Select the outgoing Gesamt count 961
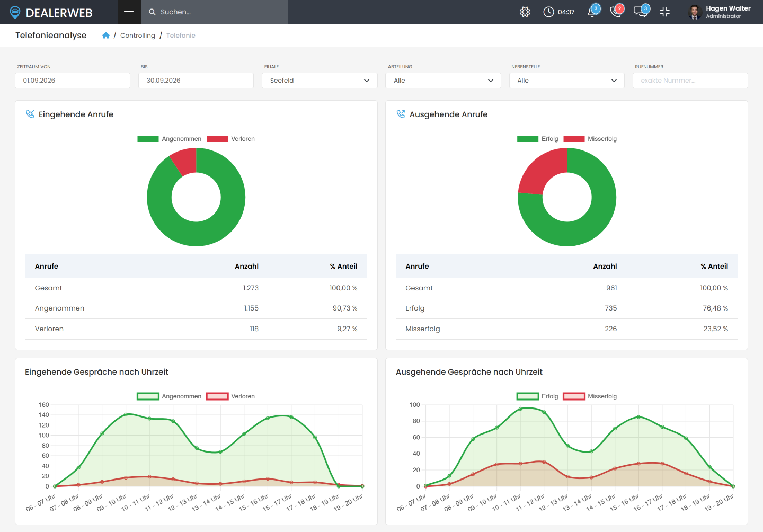763x532 pixels. [611, 288]
